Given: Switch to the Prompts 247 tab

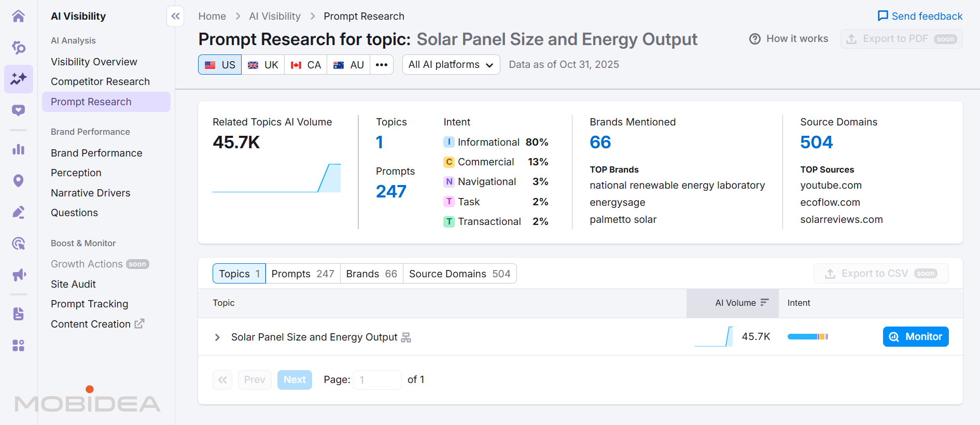Looking at the screenshot, I should click(x=303, y=274).
